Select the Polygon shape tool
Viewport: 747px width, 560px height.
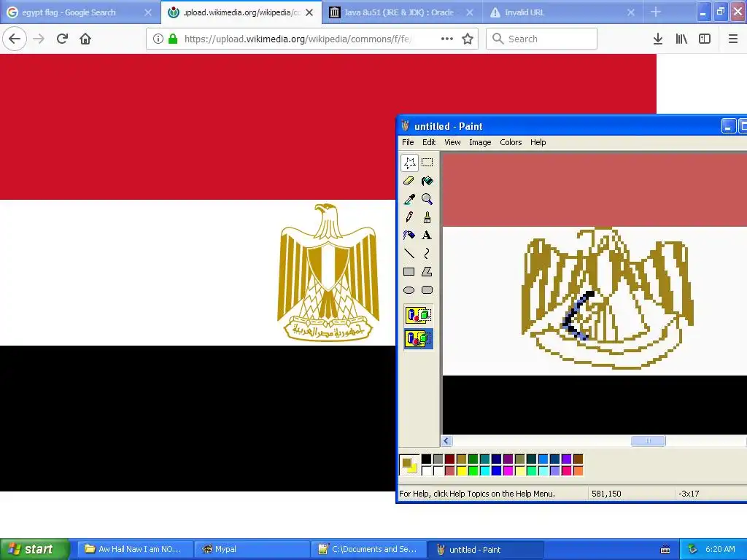pyautogui.click(x=427, y=272)
